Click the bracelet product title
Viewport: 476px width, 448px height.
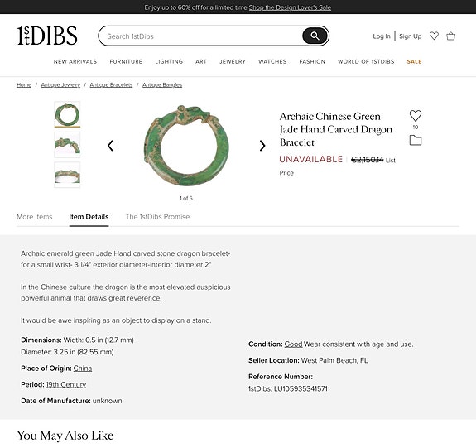click(x=336, y=129)
